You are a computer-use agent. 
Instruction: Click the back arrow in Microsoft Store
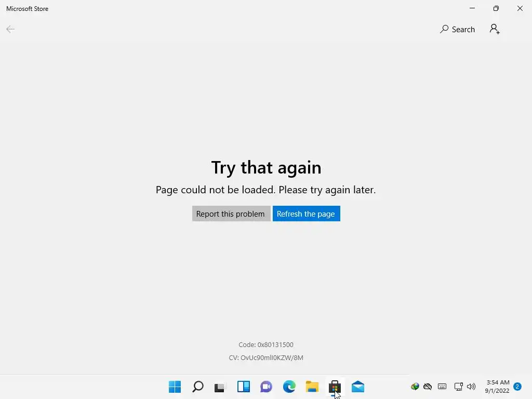click(x=10, y=29)
